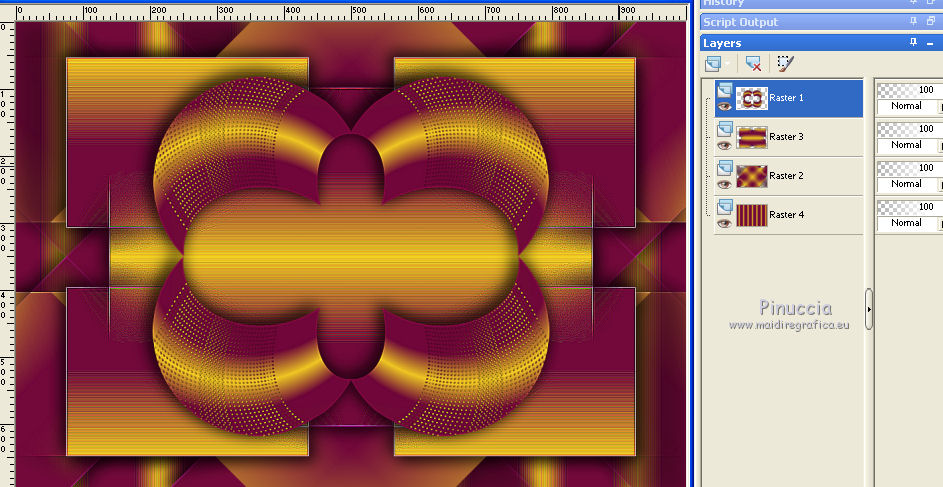Click the Raster 1 layer type icon
This screenshot has width=943, height=487.
point(725,90)
